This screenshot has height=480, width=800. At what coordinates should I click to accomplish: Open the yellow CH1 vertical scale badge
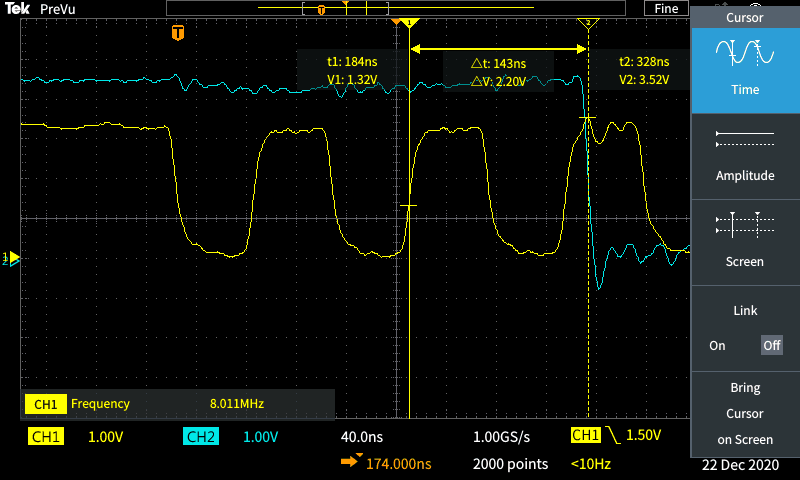tap(45, 437)
